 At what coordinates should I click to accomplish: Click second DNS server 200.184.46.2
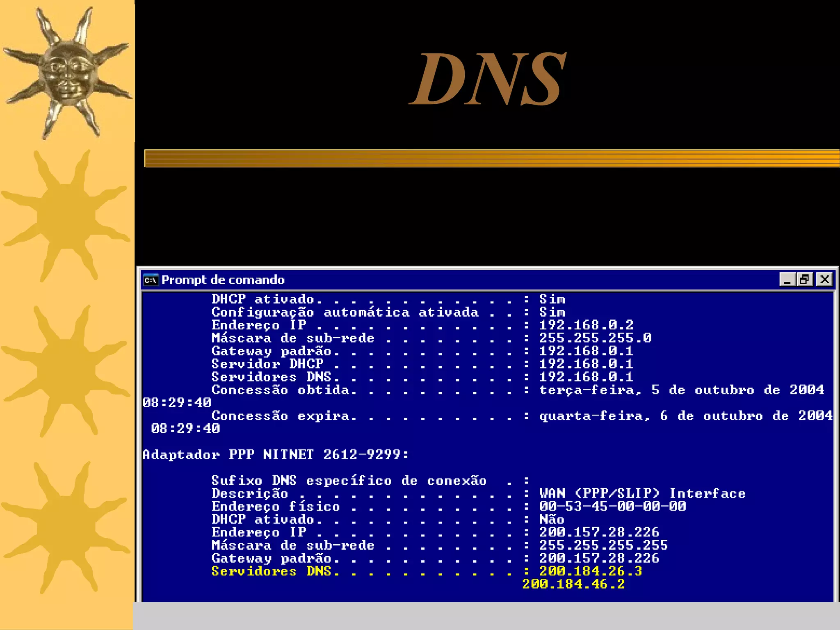point(573,584)
